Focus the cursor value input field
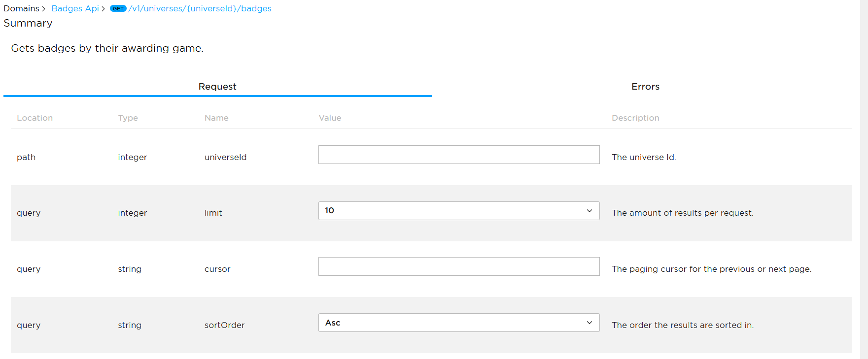Viewport: 868px width, 359px height. (x=459, y=266)
